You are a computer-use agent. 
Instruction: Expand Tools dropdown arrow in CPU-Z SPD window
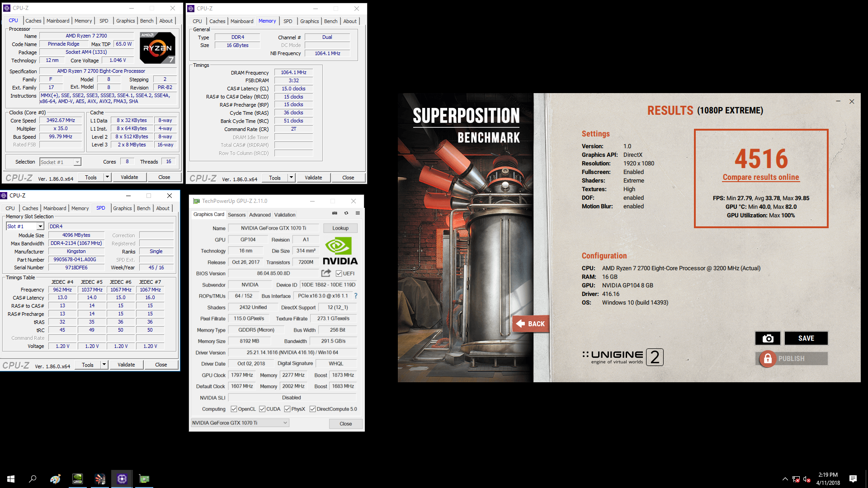point(104,365)
